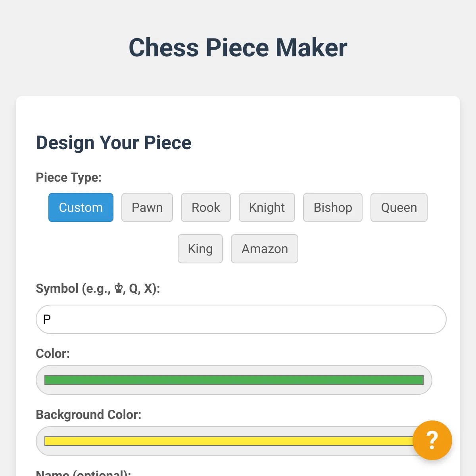
Task: Select the King piece type button
Action: [x=200, y=249]
